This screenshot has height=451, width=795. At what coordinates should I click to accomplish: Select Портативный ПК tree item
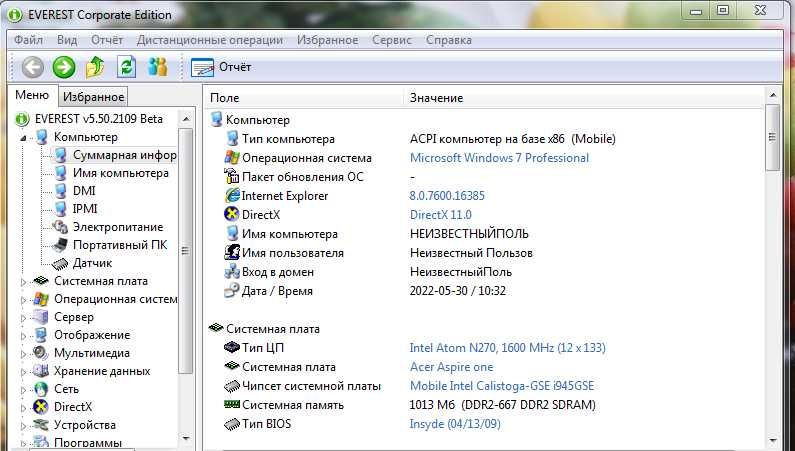click(x=120, y=245)
